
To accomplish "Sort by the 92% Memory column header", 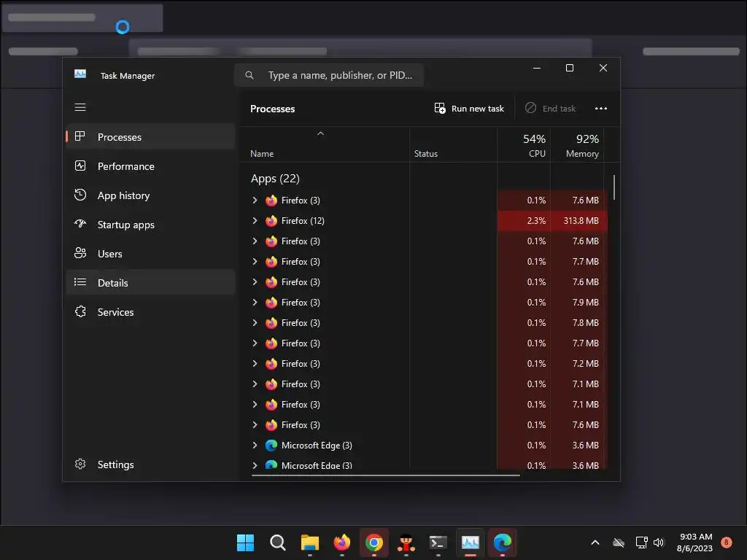I will click(x=577, y=145).
